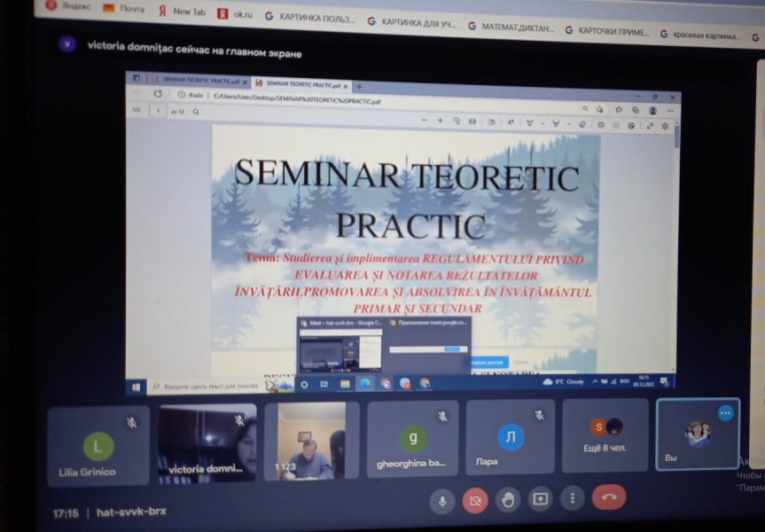765x532 pixels.
Task: Open the КАРТИНКА ПОЛЬЗ... Google bookmark
Action: click(309, 18)
